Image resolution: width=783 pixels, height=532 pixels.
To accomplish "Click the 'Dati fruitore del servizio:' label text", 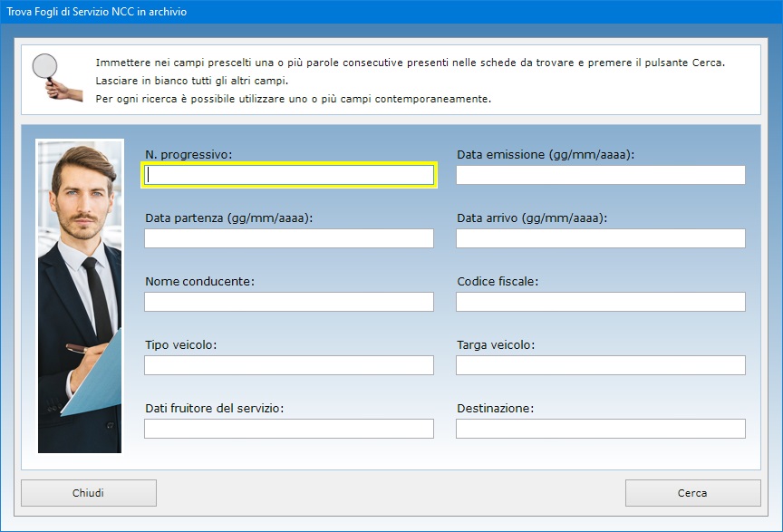I will 215,409.
